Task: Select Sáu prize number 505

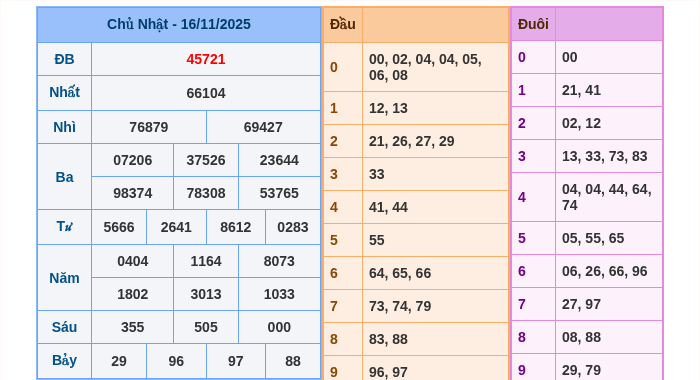Action: (206, 327)
